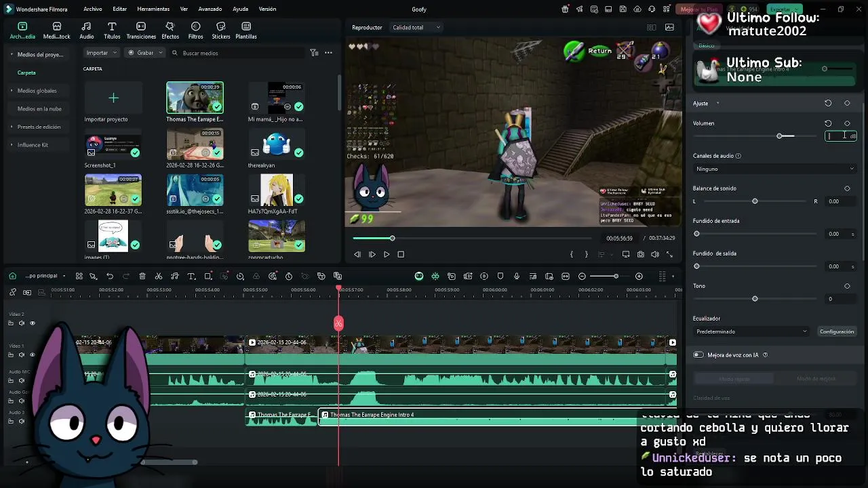Open the Archivo menu
The height and width of the screenshot is (488, 868).
93,9
